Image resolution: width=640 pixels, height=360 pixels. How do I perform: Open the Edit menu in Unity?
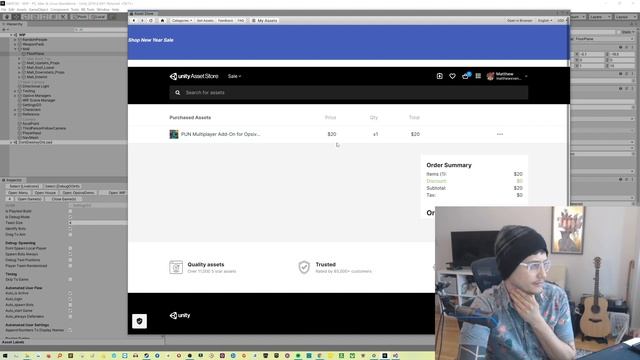11,9
